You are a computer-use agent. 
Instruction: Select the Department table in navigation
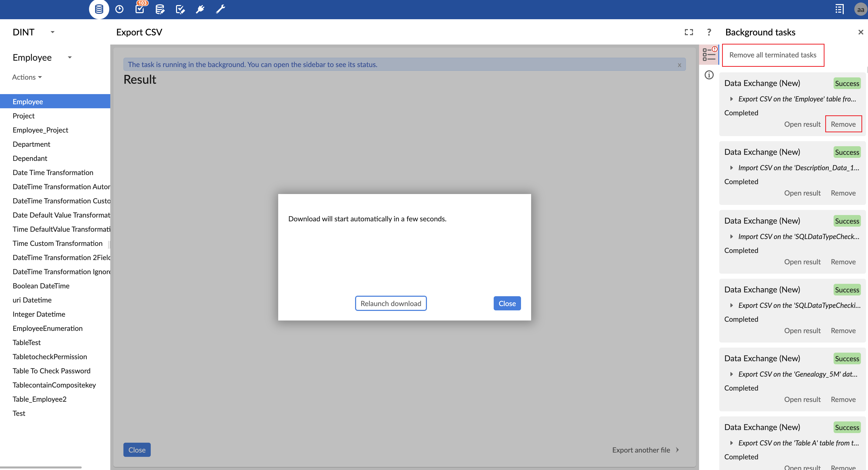point(31,144)
